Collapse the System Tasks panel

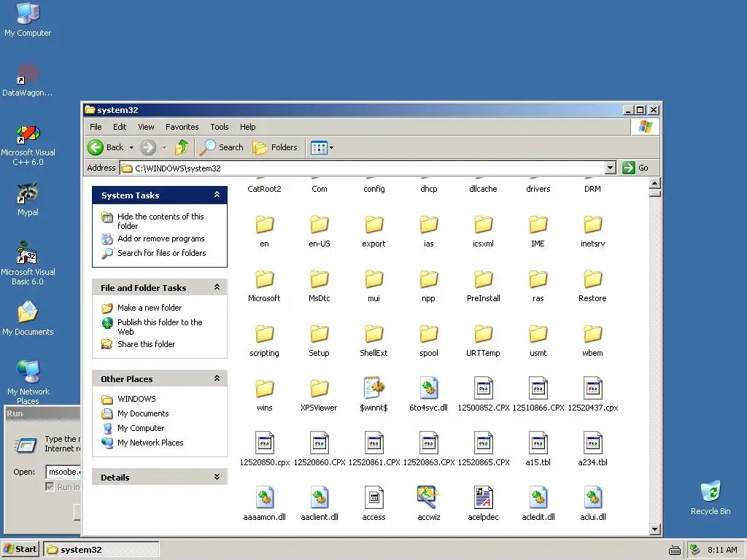point(217,195)
